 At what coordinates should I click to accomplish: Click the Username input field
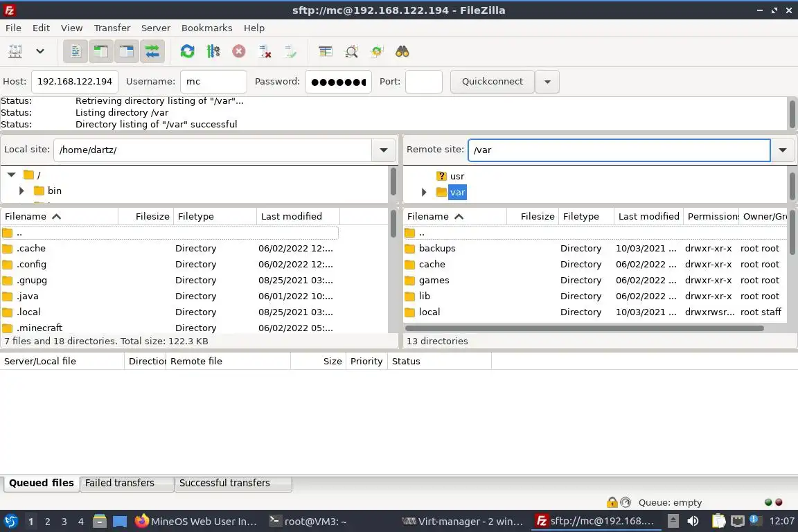[x=213, y=82]
